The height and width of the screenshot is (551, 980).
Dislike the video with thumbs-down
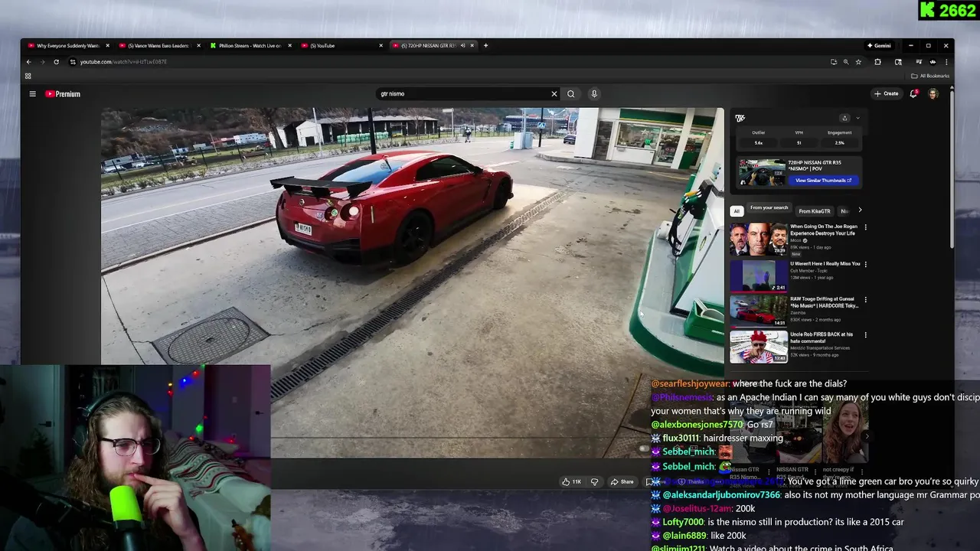594,481
